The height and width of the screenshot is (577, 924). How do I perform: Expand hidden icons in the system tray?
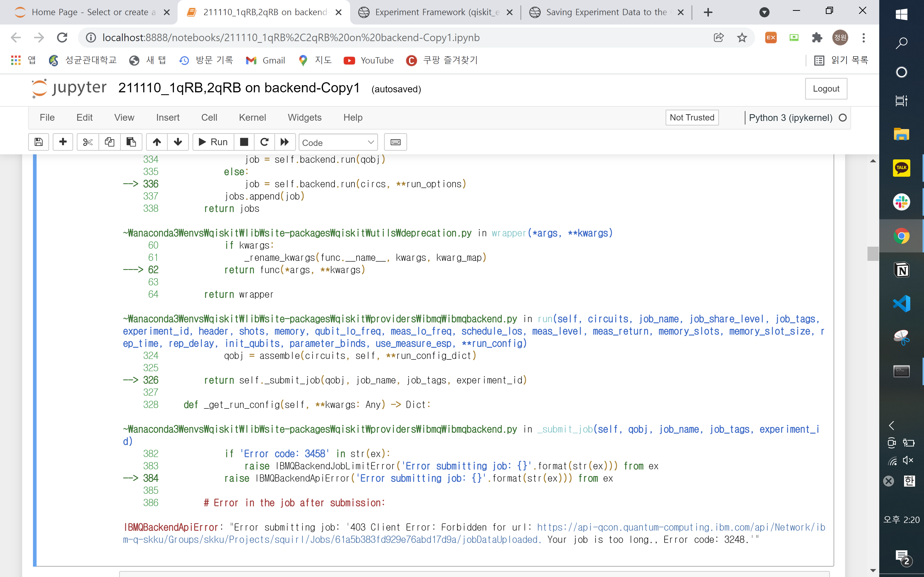point(892,426)
